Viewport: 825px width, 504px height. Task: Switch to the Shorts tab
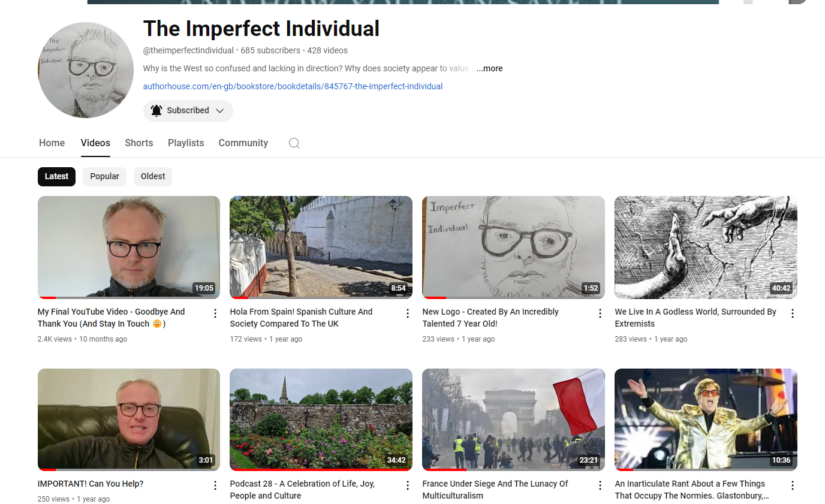tap(138, 143)
